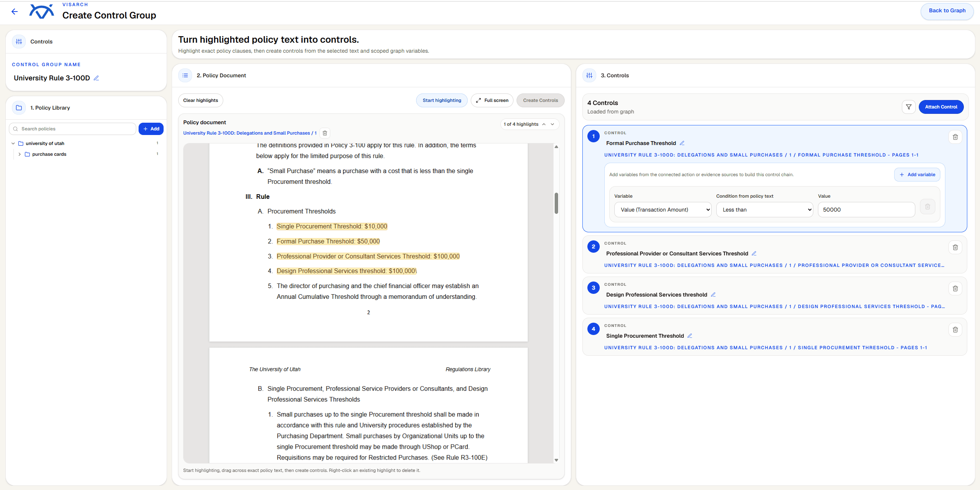The height and width of the screenshot is (490, 980).
Task: Open University Rule 3-100D document link
Action: click(x=250, y=133)
